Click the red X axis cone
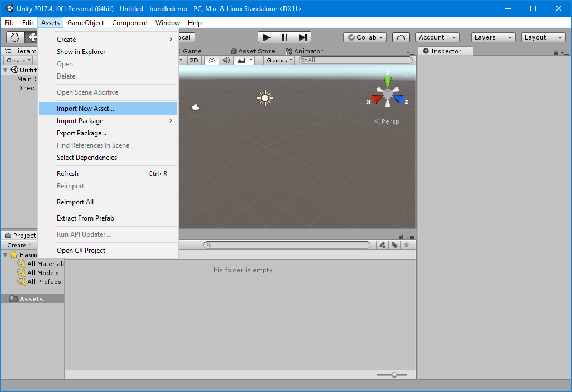 point(377,99)
